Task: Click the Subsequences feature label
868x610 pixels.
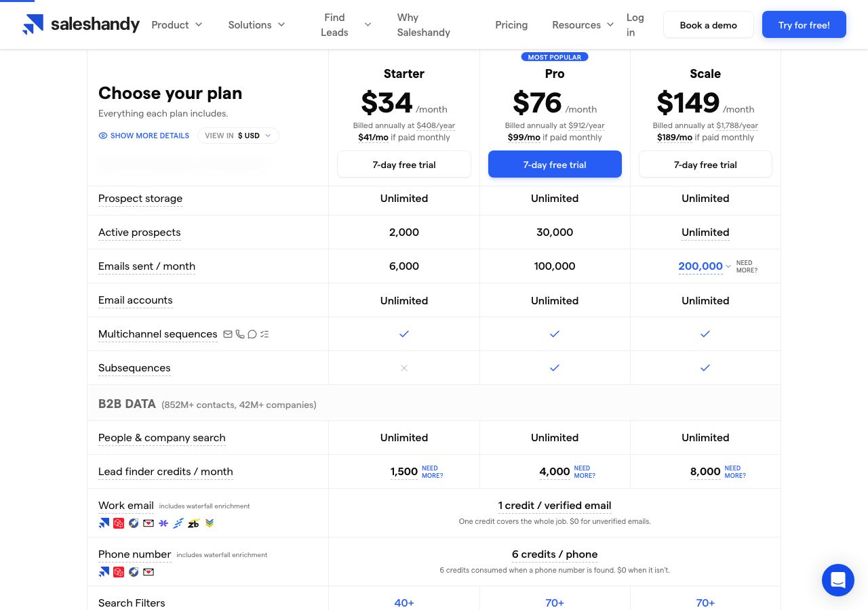Action: pos(134,368)
